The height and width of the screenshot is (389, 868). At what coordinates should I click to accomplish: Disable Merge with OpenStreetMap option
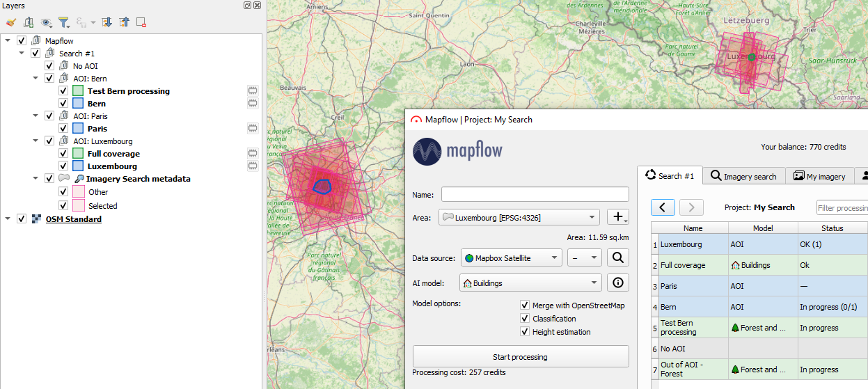(x=525, y=305)
